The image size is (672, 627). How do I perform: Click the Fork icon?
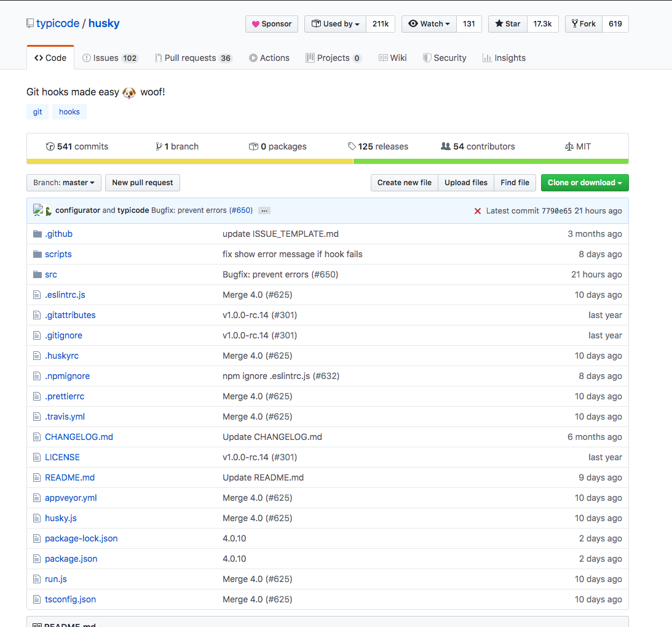(x=574, y=23)
